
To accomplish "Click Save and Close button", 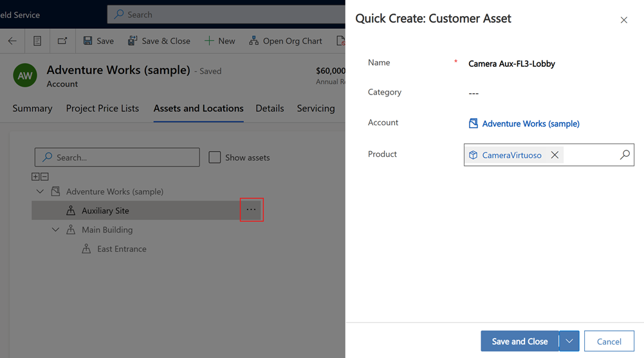I will 520,341.
